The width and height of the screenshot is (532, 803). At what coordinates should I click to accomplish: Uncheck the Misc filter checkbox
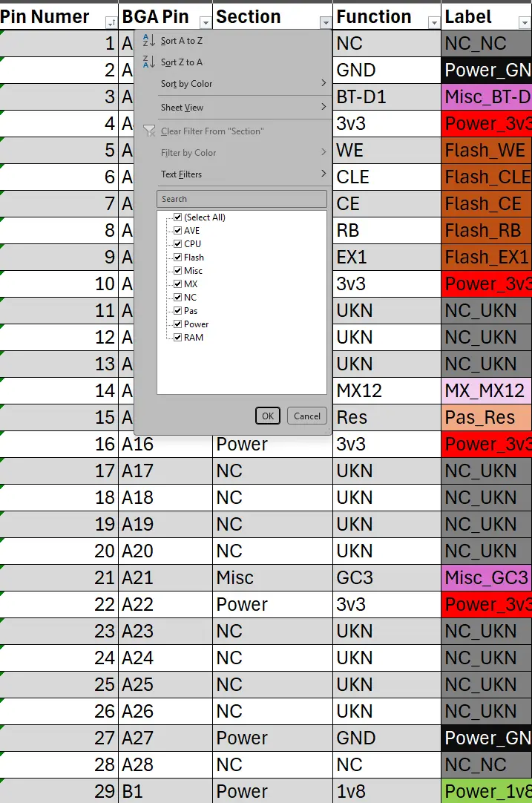pyautogui.click(x=177, y=270)
